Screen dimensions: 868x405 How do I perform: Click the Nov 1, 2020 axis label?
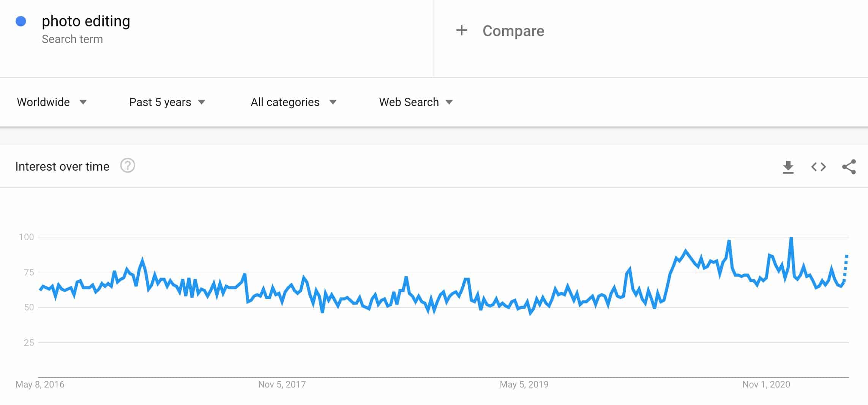pyautogui.click(x=766, y=384)
